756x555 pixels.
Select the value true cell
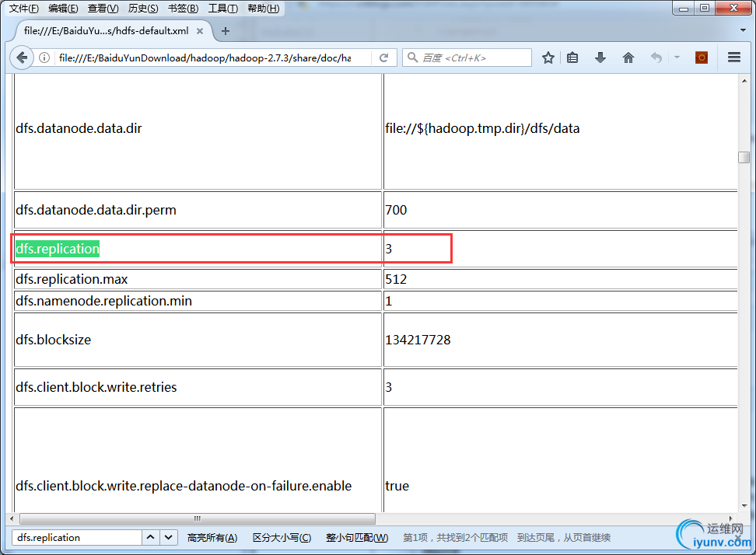561,459
